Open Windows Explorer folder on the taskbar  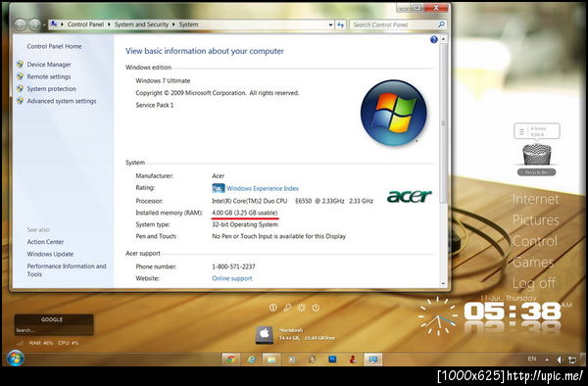[271, 360]
